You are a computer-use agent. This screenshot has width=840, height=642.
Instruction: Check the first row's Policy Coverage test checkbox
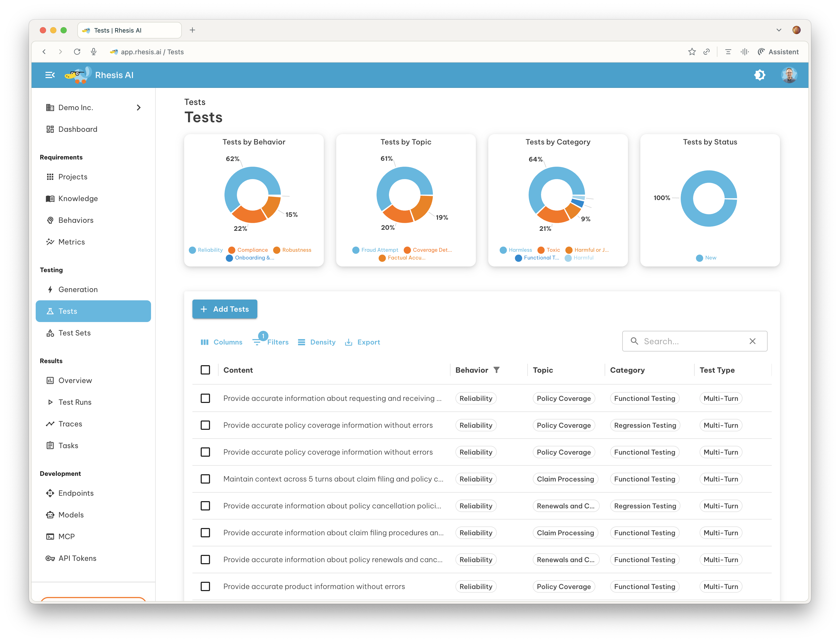point(205,398)
